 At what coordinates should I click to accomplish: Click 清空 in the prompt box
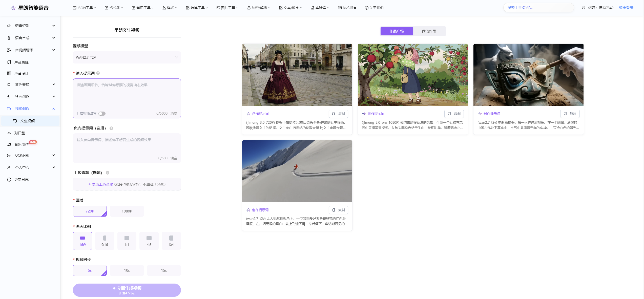pos(174,113)
